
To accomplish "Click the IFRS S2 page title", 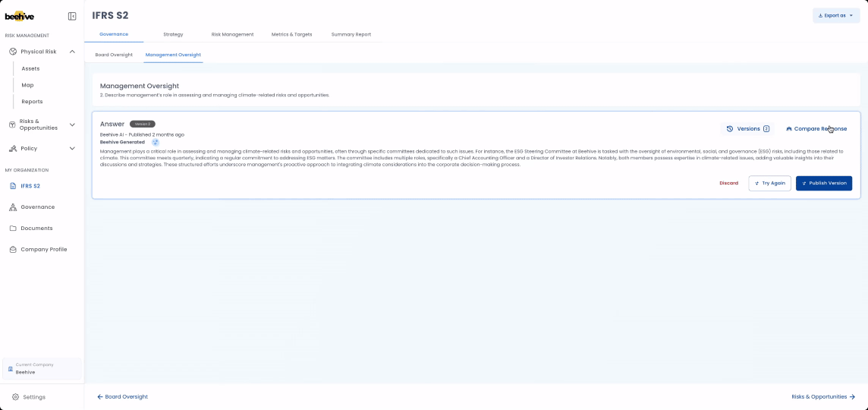I will point(110,15).
